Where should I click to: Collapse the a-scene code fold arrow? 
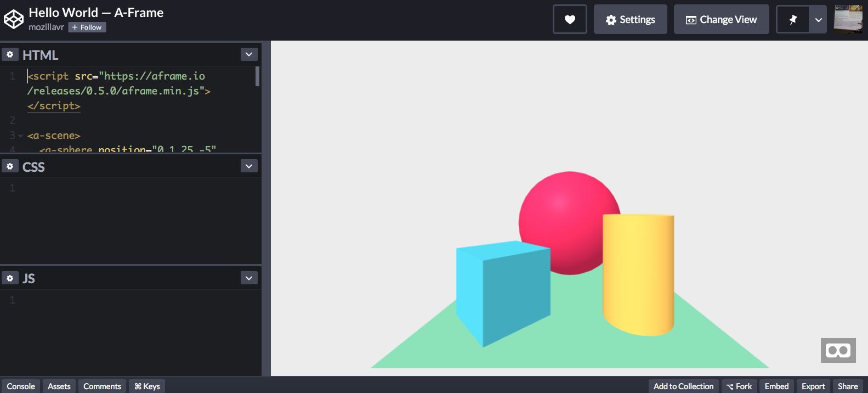(20, 136)
